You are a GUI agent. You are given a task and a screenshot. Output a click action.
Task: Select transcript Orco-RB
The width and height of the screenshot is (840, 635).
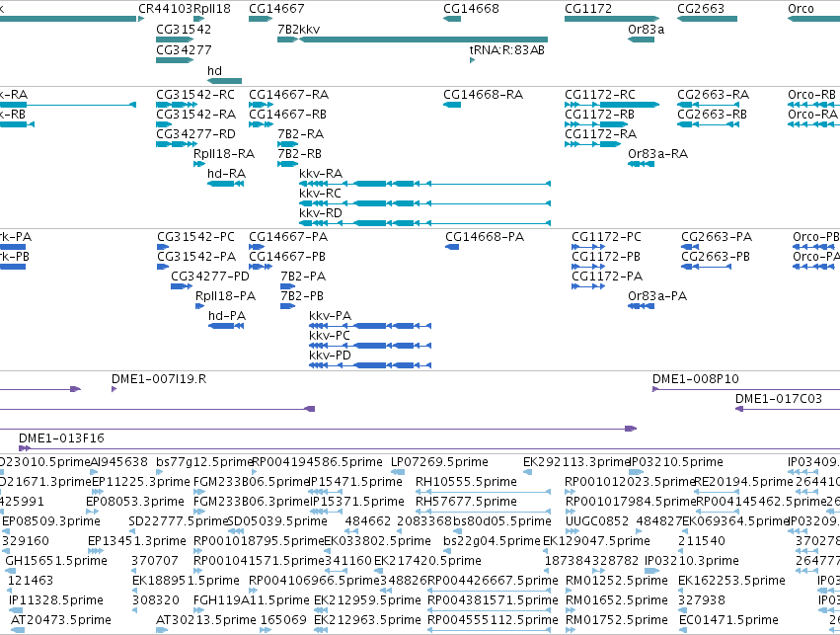click(x=813, y=105)
